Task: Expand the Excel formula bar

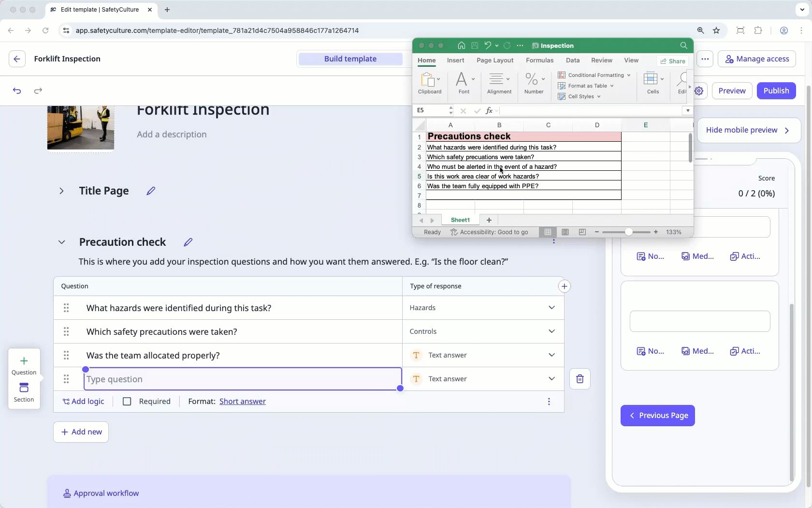Action: [x=688, y=110]
